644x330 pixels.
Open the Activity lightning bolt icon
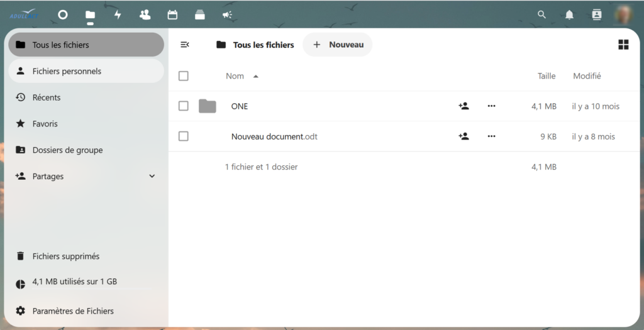pos(118,15)
